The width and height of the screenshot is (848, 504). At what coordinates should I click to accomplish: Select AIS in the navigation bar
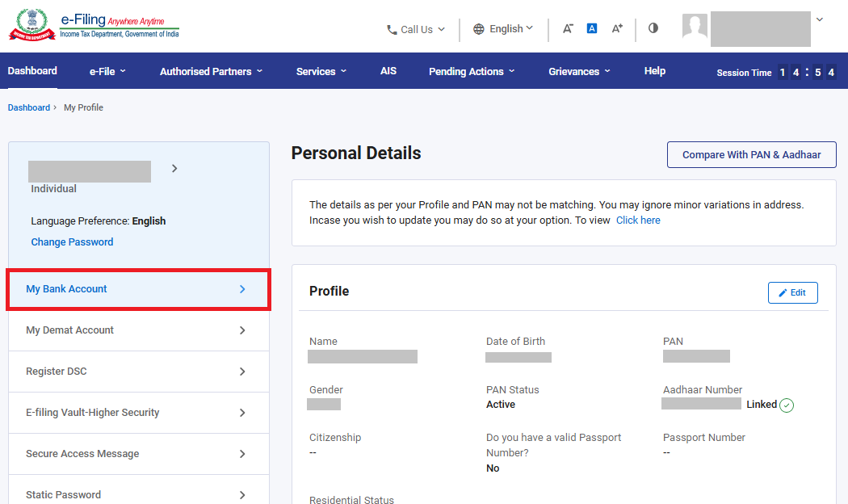point(388,71)
